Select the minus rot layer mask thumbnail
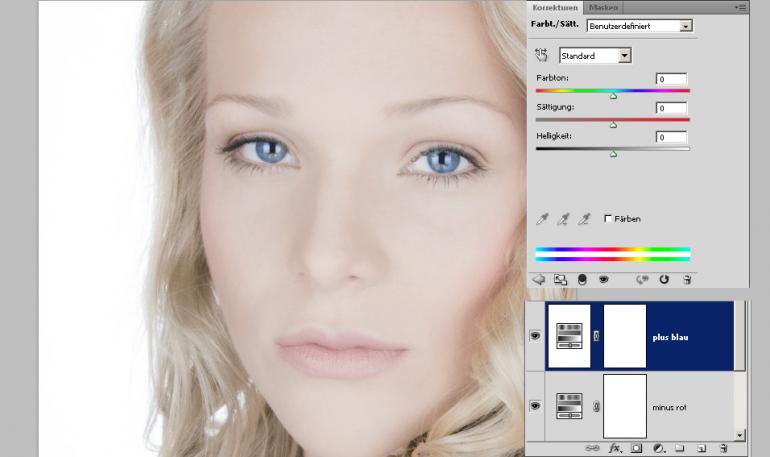 tap(625, 406)
